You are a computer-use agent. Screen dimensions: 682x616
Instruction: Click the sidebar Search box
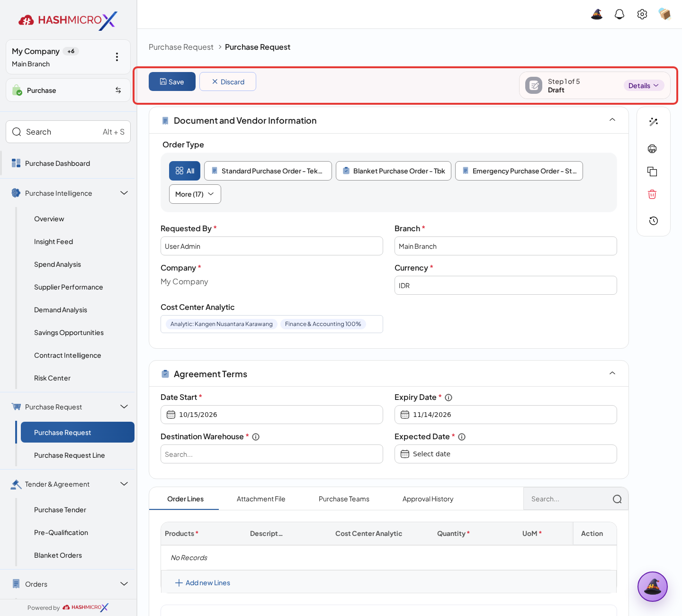[68, 132]
